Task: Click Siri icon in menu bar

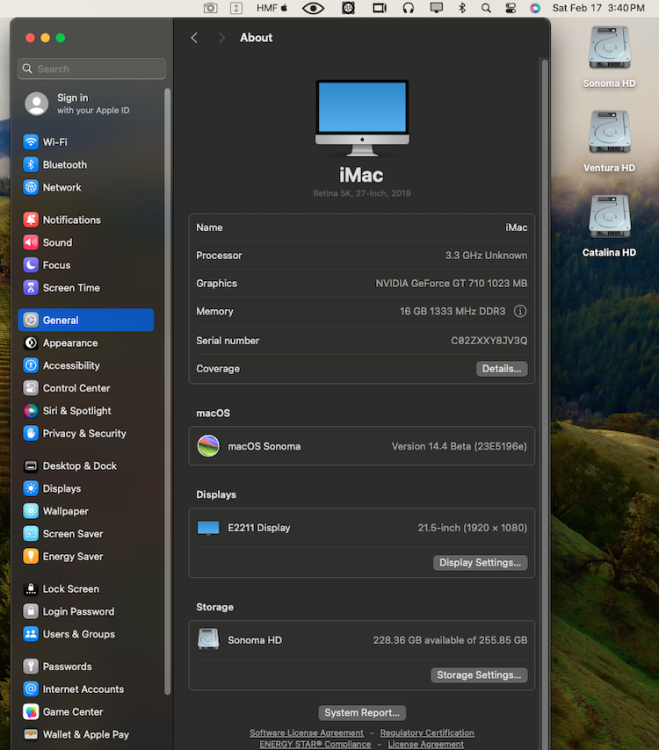Action: pos(535,8)
